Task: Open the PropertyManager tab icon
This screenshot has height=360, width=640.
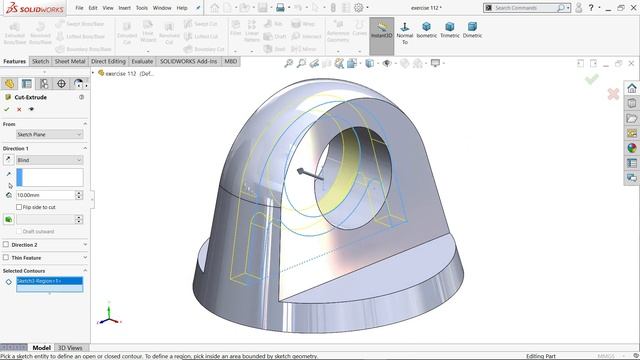Action: pyautogui.click(x=27, y=84)
